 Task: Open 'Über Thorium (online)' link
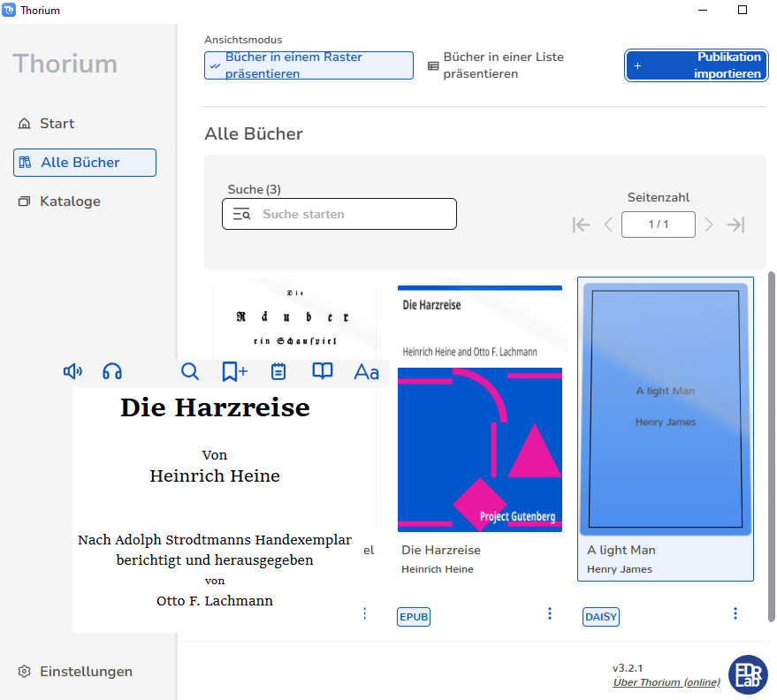pos(666,682)
